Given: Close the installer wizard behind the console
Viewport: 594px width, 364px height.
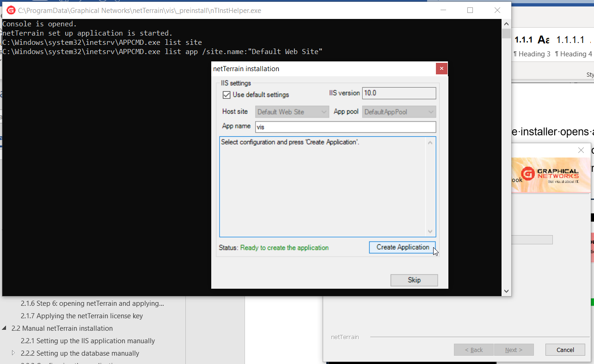Looking at the screenshot, I should pyautogui.click(x=581, y=150).
